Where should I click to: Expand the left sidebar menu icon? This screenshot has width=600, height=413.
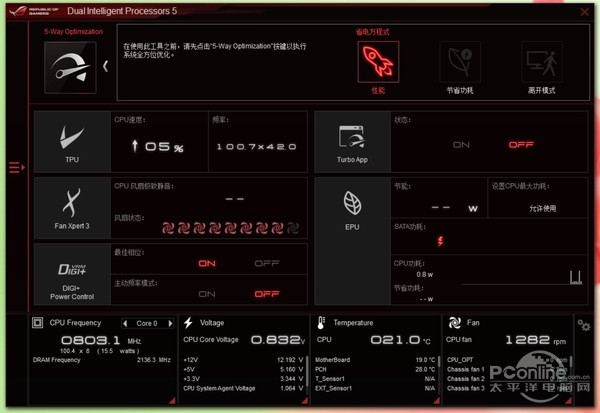pos(17,167)
